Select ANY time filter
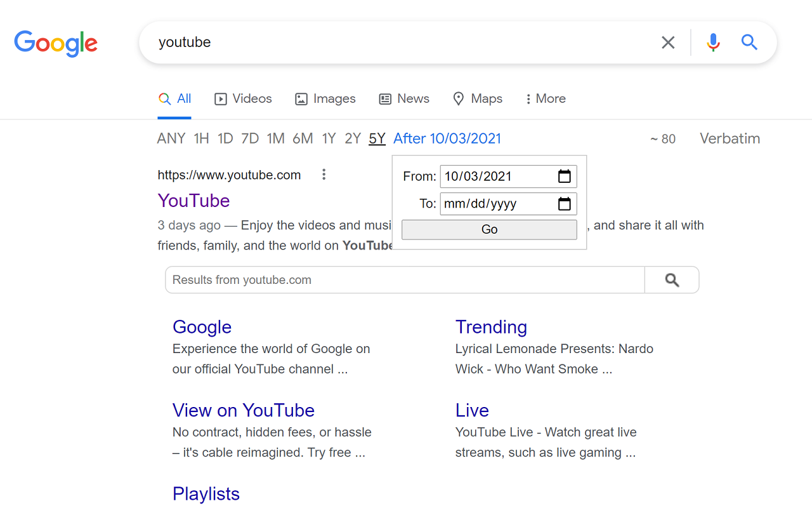The width and height of the screenshot is (812, 508). tap(171, 138)
